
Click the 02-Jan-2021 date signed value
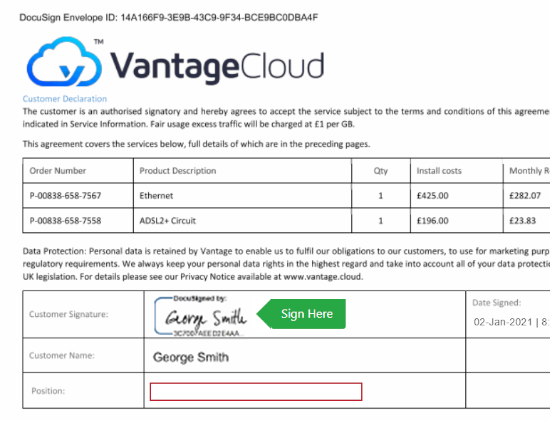click(x=511, y=322)
